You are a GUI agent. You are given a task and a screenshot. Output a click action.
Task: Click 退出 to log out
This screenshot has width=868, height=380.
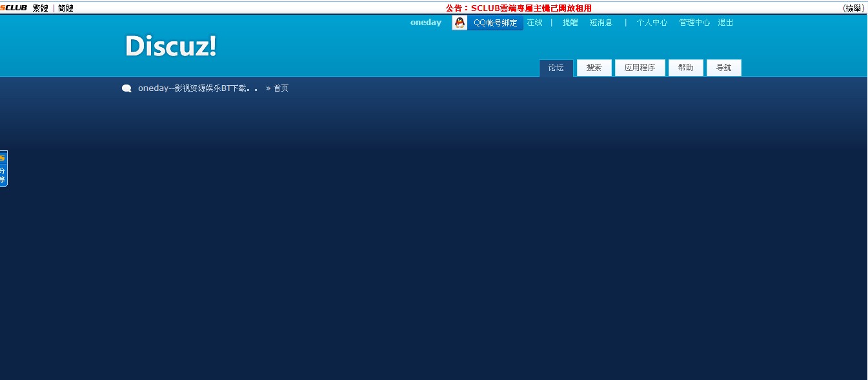click(725, 23)
